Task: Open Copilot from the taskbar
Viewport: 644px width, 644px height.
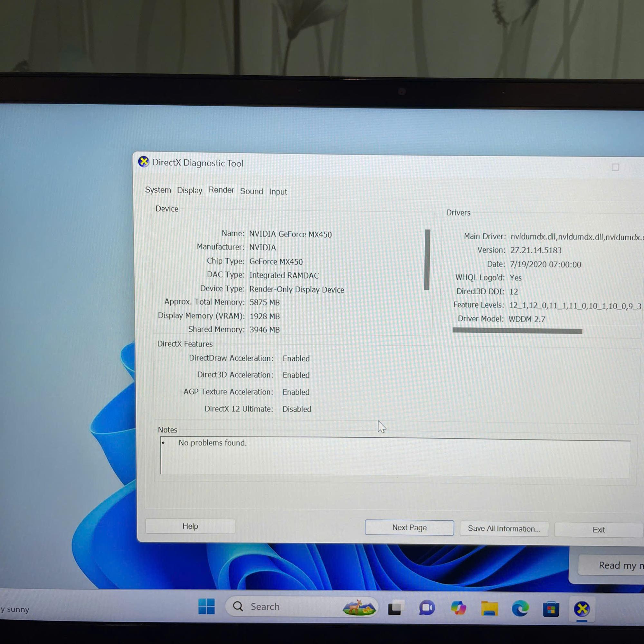Action: click(x=458, y=608)
